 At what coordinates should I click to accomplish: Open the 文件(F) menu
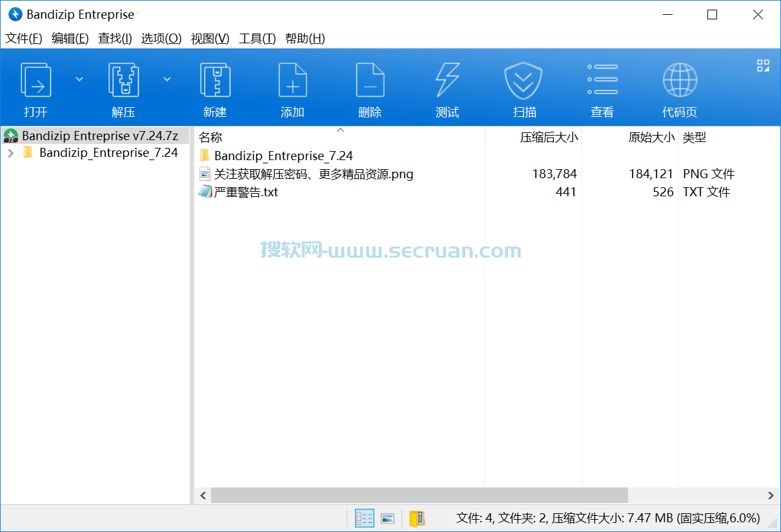pyautogui.click(x=24, y=39)
